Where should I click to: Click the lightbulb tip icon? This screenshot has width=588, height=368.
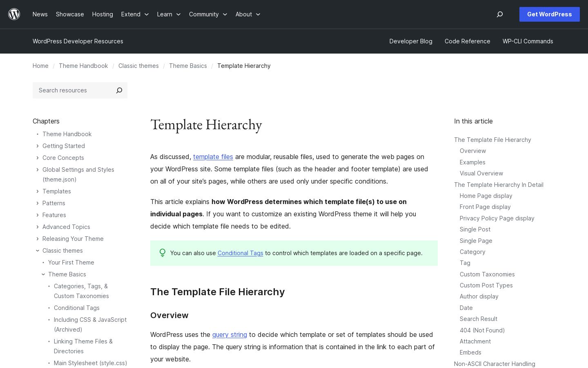pyautogui.click(x=163, y=253)
